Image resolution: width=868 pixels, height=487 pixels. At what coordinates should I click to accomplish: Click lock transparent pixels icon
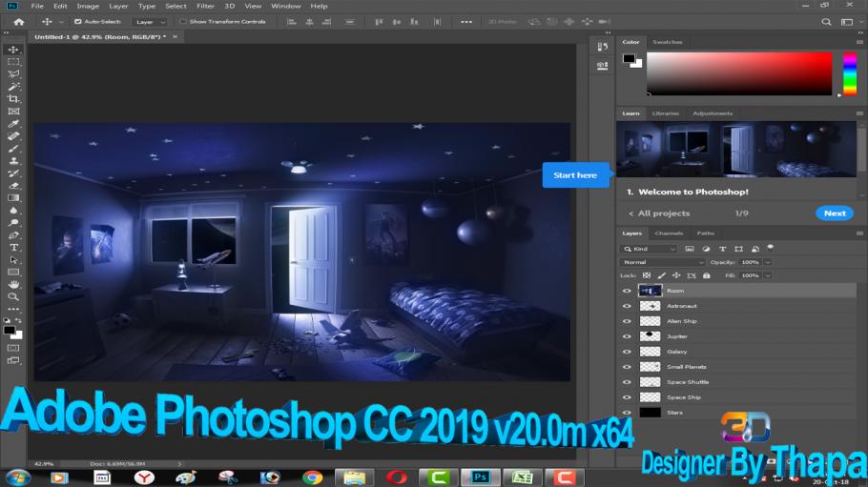[646, 275]
